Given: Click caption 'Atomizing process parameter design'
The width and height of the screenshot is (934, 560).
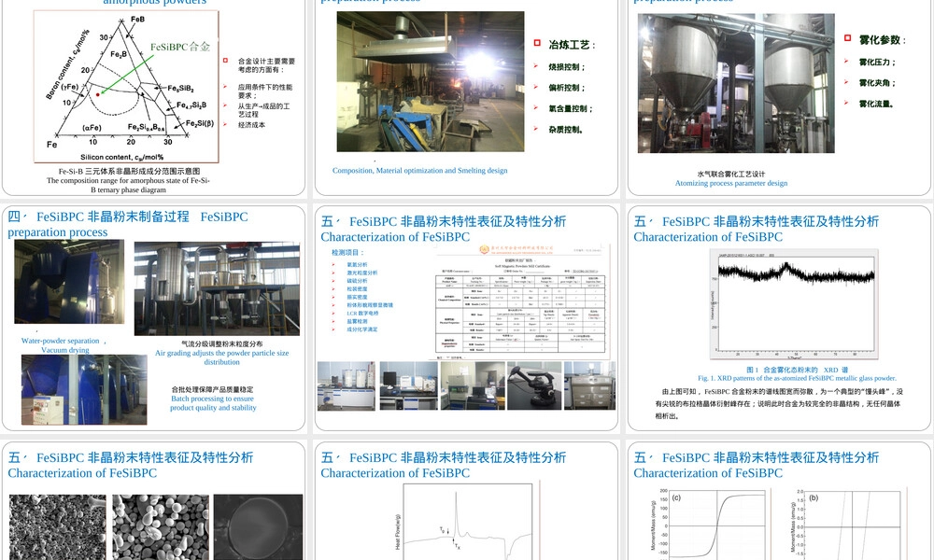Looking at the screenshot, I should pyautogui.click(x=731, y=183).
